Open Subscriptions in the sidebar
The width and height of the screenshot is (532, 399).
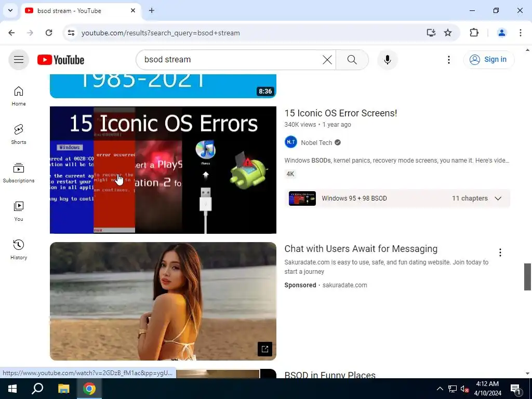click(x=19, y=172)
